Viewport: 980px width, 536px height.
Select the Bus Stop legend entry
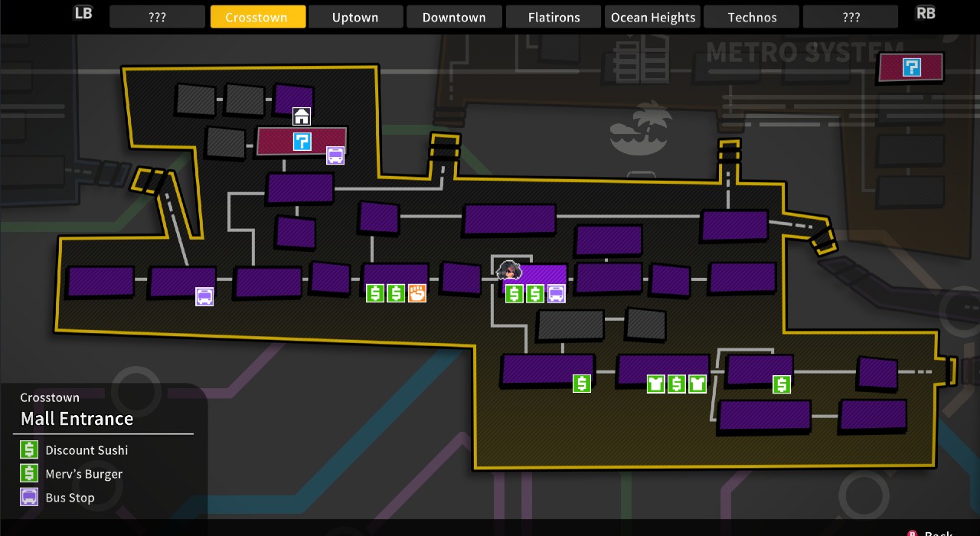click(x=70, y=498)
